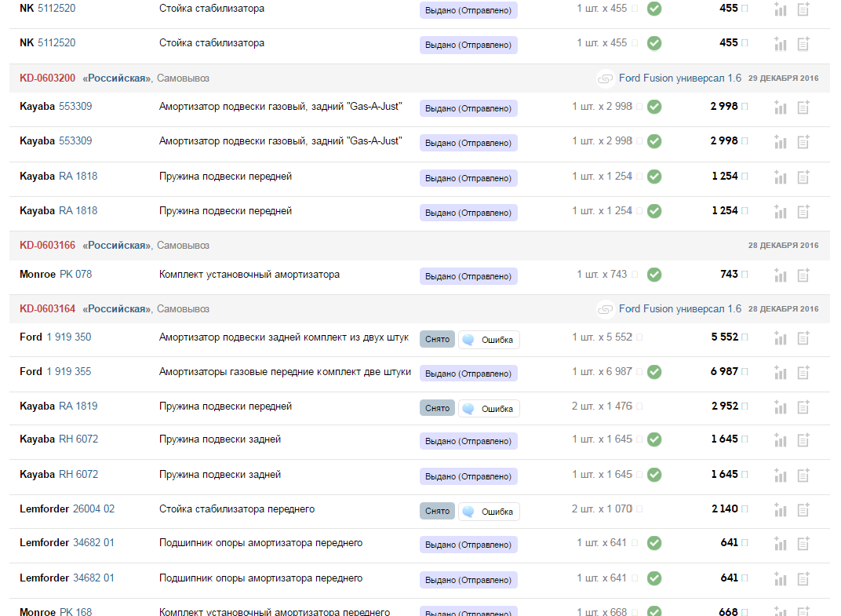This screenshot has width=841, height=616.
Task: Open order KD-0603166
Action: pos(47,245)
